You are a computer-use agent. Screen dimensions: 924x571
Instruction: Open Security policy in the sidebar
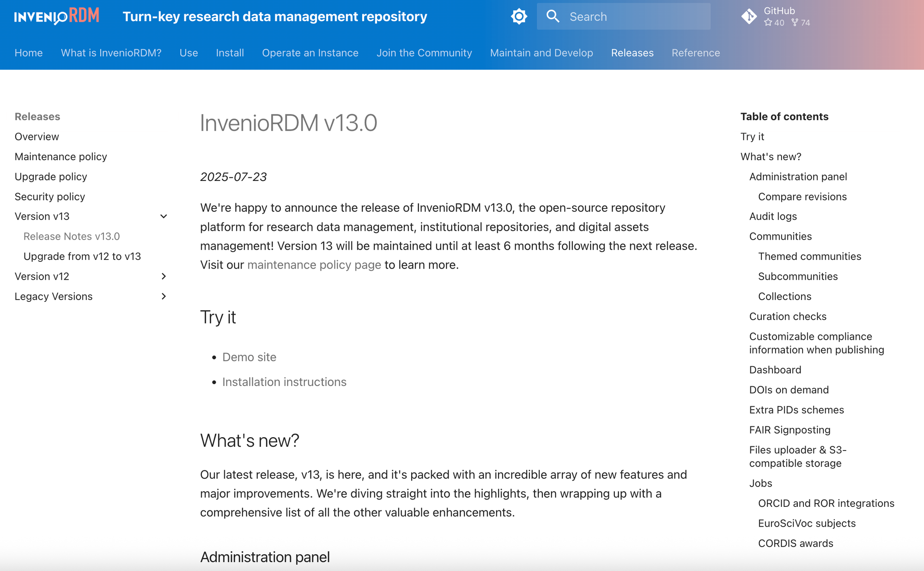[50, 197]
